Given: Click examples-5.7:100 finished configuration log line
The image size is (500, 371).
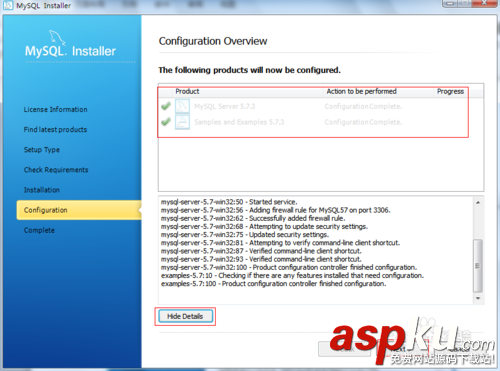Looking at the screenshot, I should [x=274, y=284].
